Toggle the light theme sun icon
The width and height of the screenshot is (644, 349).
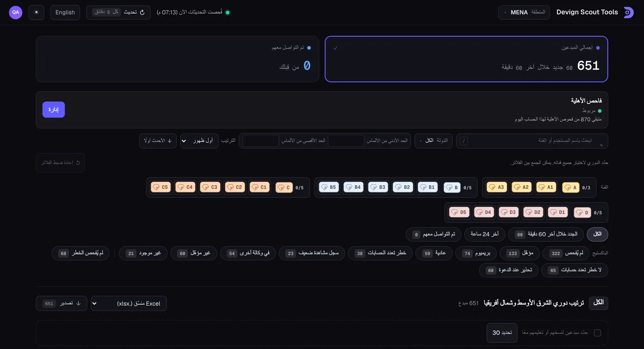click(36, 12)
